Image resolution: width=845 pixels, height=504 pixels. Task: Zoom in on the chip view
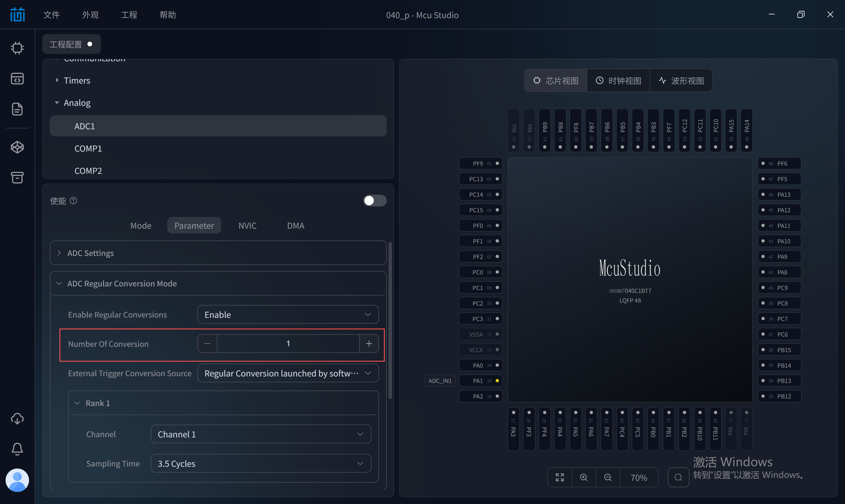(584, 477)
